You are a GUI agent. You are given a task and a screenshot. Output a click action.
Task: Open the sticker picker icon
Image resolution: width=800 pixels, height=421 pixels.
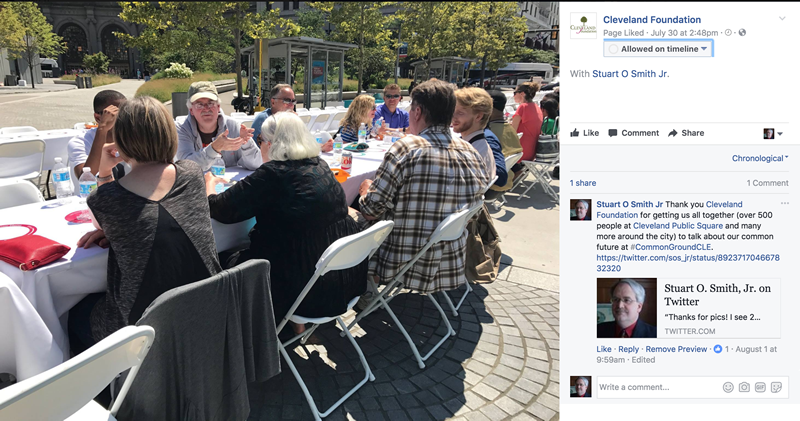[x=777, y=387]
